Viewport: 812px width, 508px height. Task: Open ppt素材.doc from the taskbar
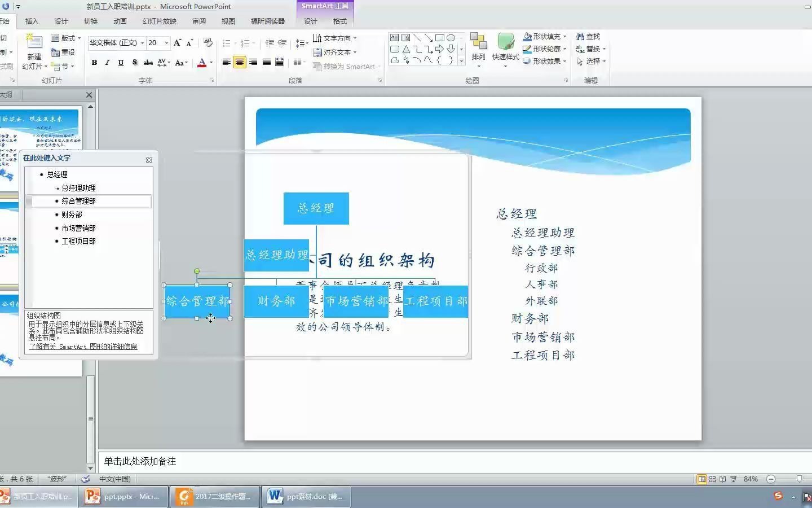coord(304,496)
